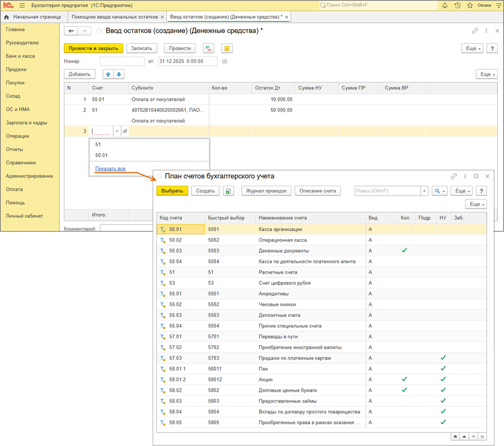Move row down with blue arrow
Screen dimensions: 504x446
[x=120, y=75]
